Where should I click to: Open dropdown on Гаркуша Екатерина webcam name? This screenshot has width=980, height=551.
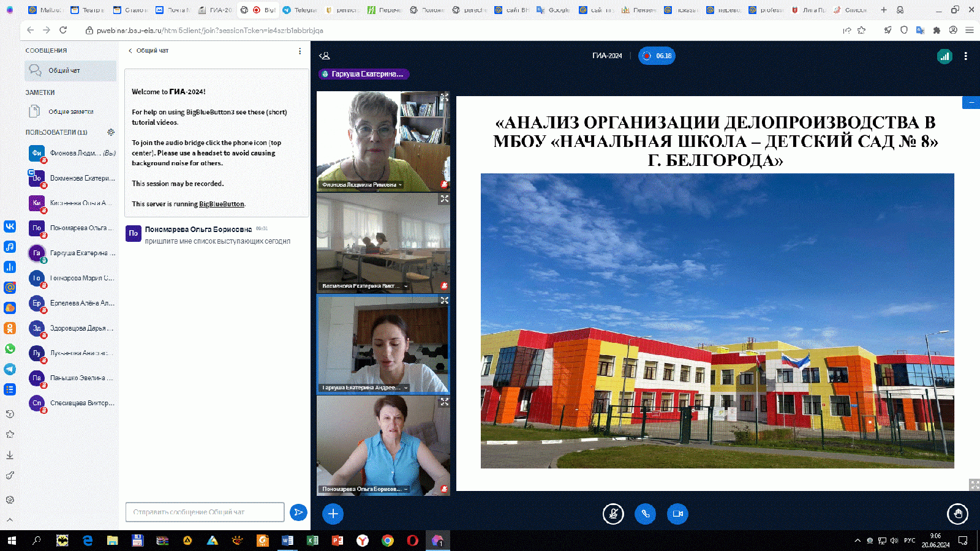click(x=405, y=388)
